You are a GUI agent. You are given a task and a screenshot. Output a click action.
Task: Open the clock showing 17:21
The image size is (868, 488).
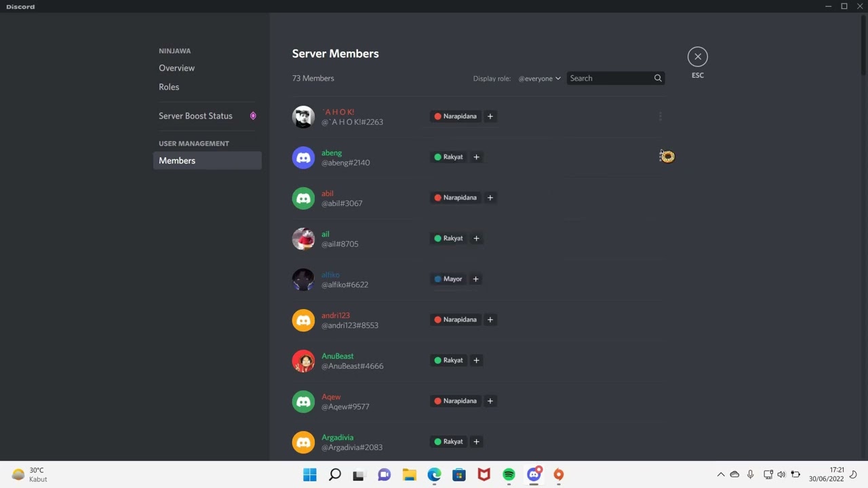click(827, 474)
